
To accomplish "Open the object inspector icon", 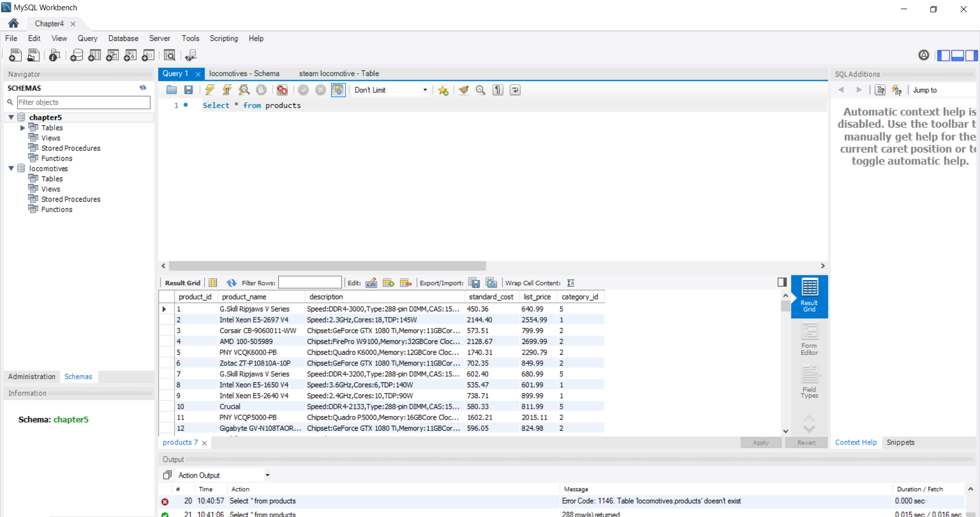I will (x=55, y=55).
